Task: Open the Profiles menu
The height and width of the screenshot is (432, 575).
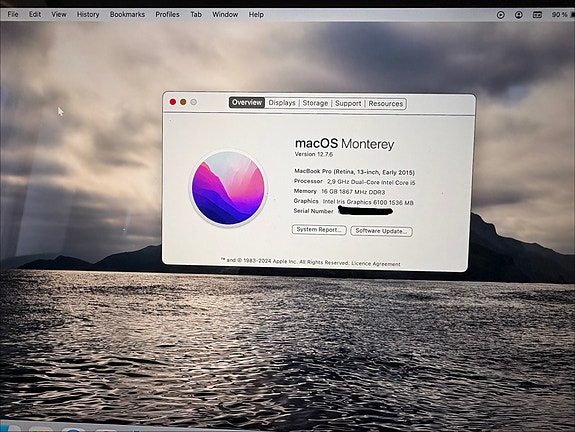Action: tap(167, 14)
